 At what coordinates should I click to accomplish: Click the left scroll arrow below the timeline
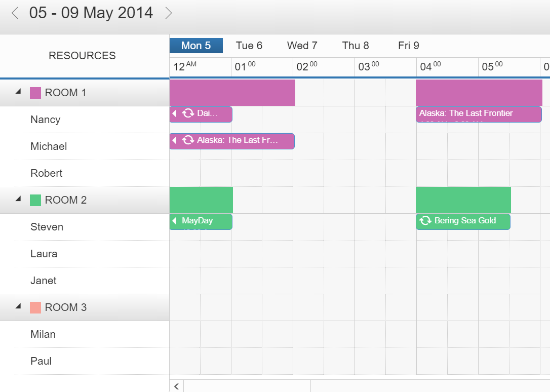pyautogui.click(x=176, y=385)
